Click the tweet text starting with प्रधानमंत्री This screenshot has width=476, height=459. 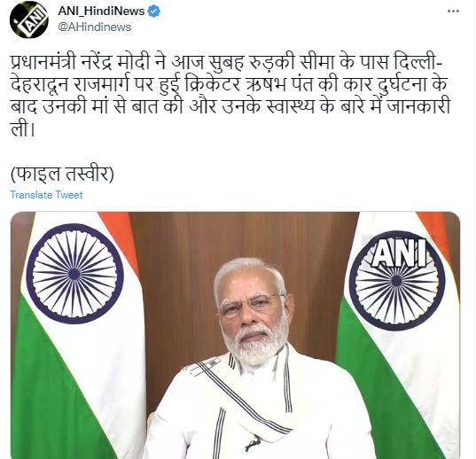pyautogui.click(x=230, y=97)
